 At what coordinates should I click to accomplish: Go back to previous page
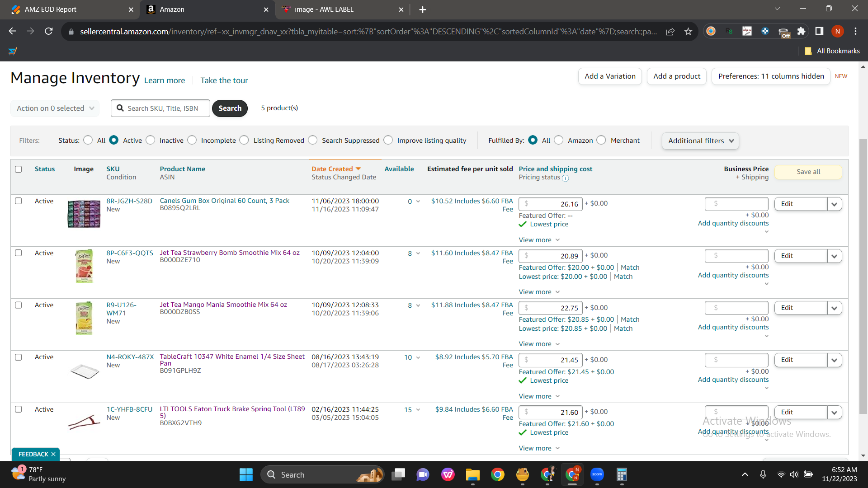pyautogui.click(x=13, y=31)
